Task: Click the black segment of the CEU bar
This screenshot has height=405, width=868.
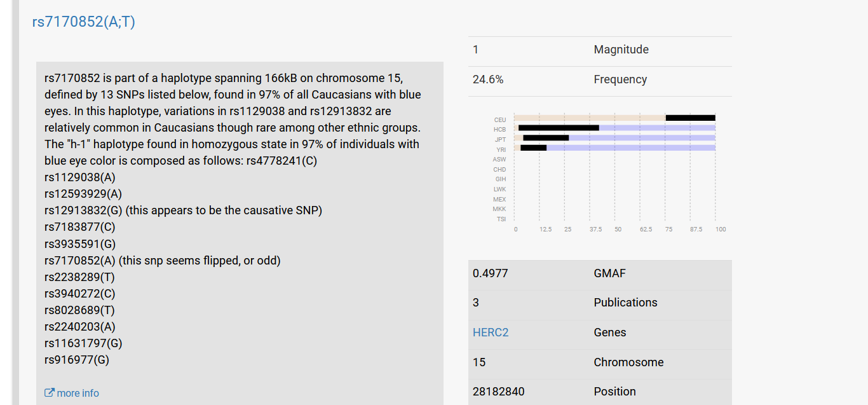Action: [690, 118]
